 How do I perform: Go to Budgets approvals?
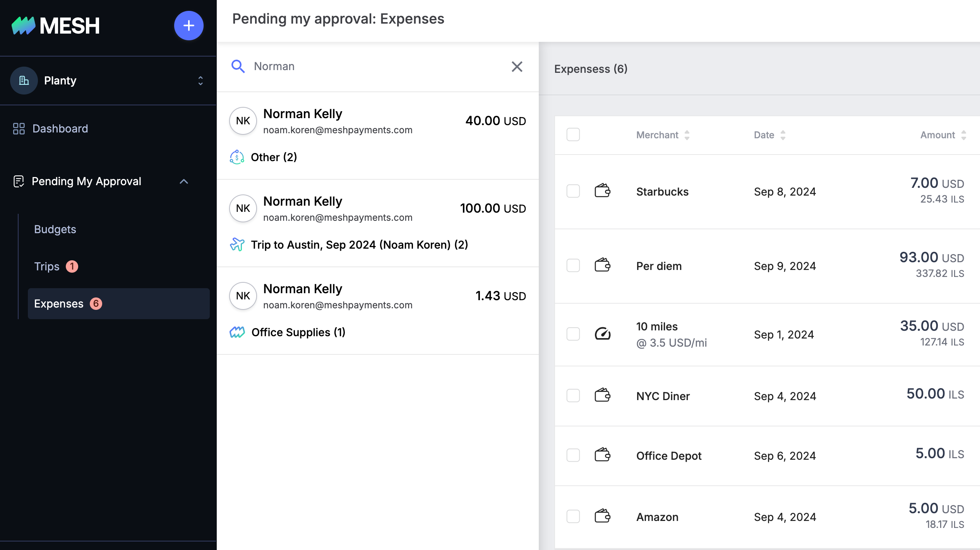click(55, 229)
